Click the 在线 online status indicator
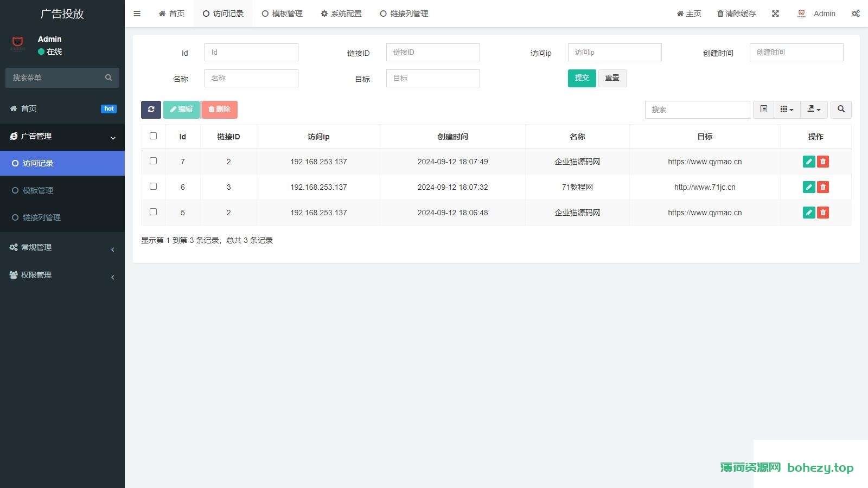The width and height of the screenshot is (868, 488). coord(50,52)
